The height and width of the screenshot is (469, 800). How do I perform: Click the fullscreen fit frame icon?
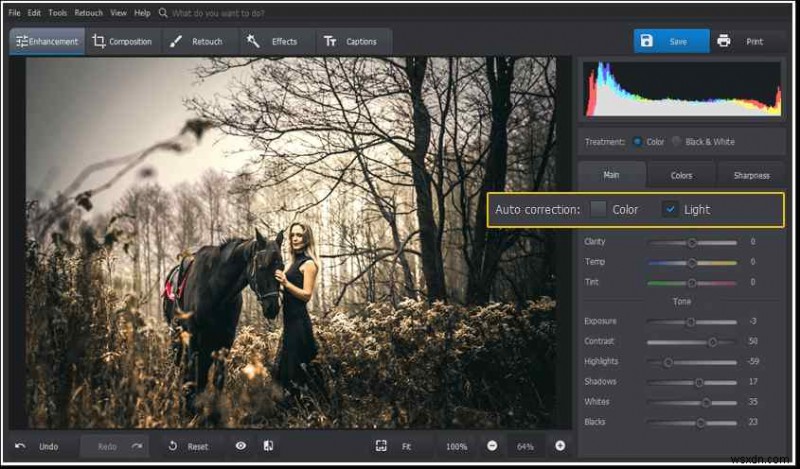(x=381, y=446)
